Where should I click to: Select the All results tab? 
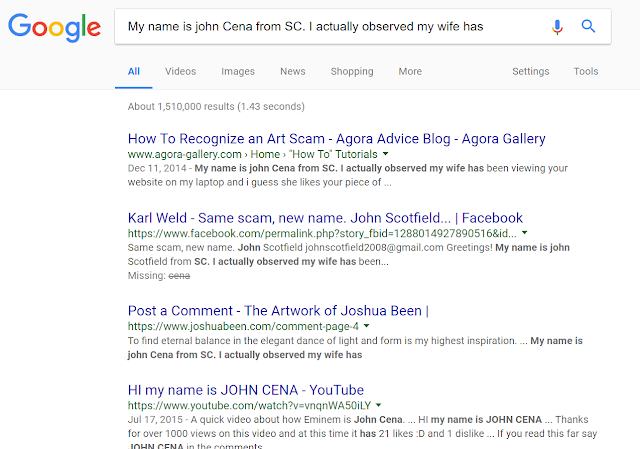pos(134,71)
